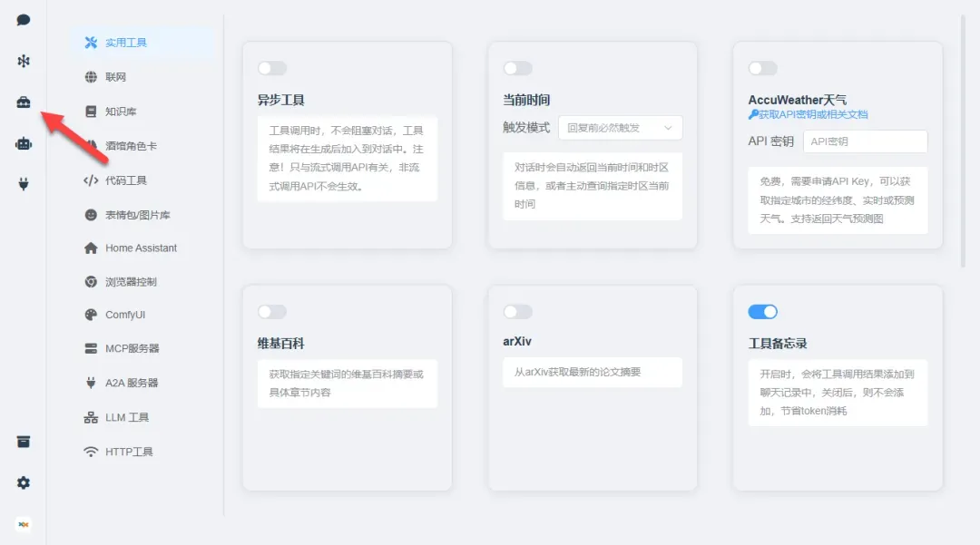Click the key icon before 获取API密钥
Screen dimensions: 980x545
tap(753, 114)
